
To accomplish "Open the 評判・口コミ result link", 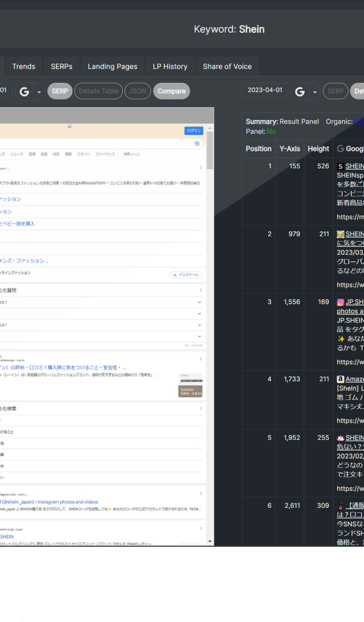I will [63, 367].
